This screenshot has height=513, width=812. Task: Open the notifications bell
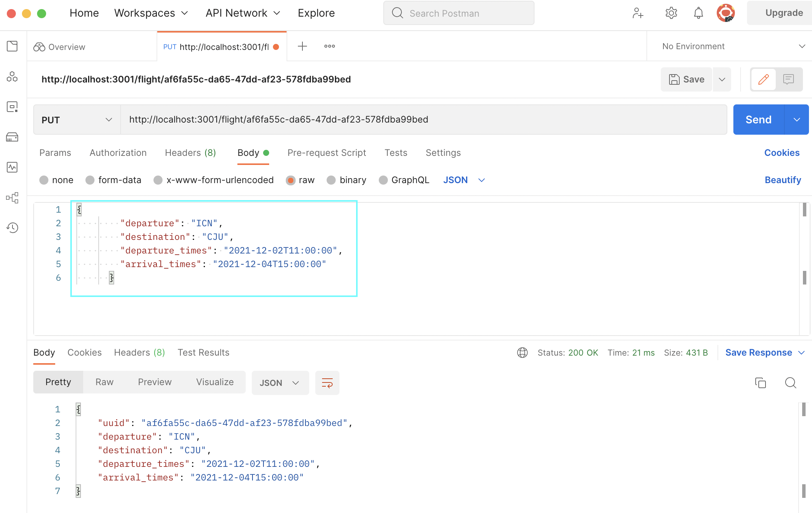pos(698,13)
